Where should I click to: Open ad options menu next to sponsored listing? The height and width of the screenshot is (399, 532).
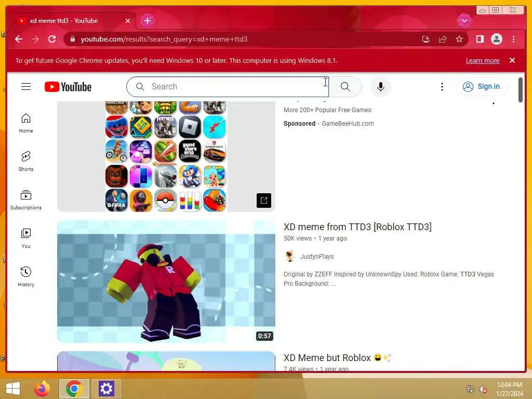(494, 103)
